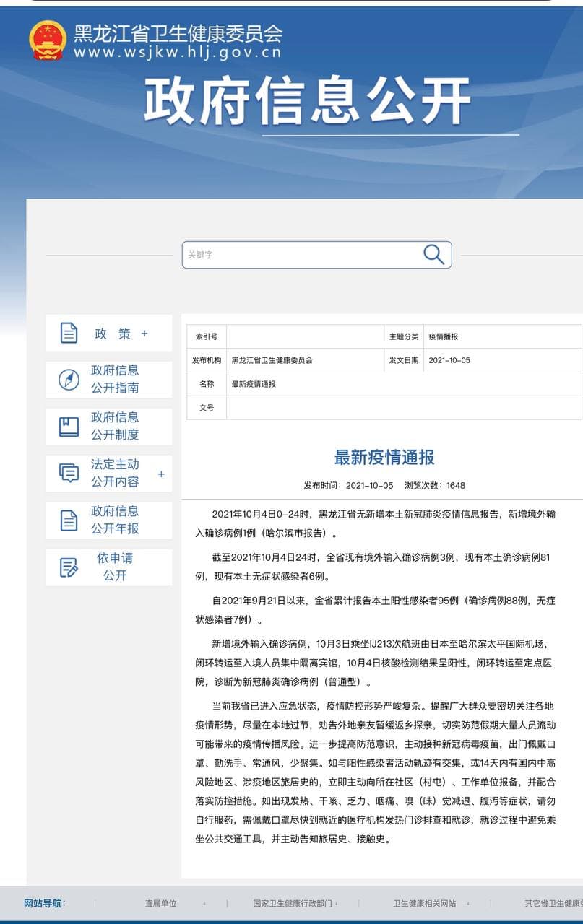Open 法定主动公开内容 in sidebar
583x924 pixels.
click(109, 474)
